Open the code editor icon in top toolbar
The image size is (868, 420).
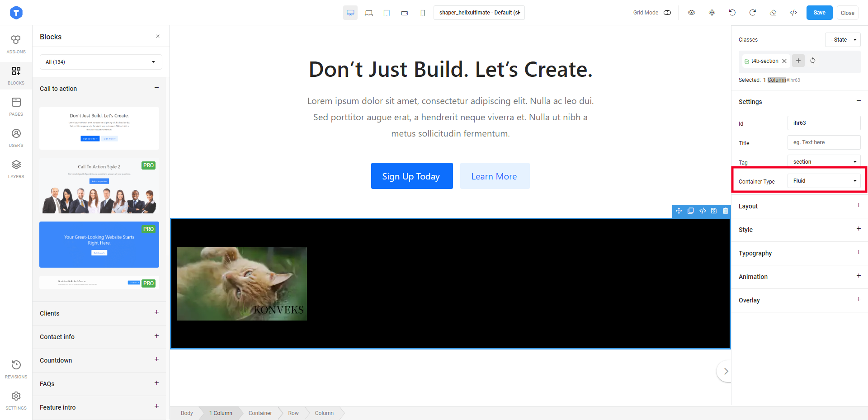point(793,13)
